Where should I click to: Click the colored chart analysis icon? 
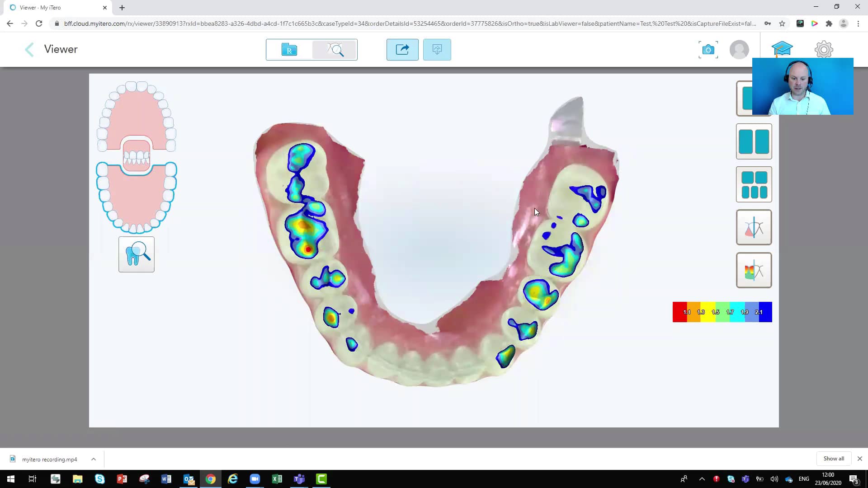click(x=754, y=270)
